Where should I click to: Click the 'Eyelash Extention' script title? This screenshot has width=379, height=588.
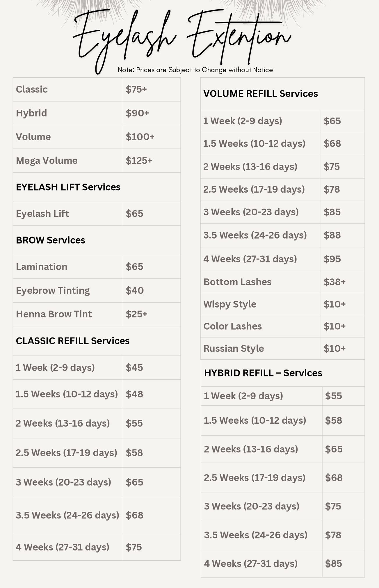click(x=182, y=38)
